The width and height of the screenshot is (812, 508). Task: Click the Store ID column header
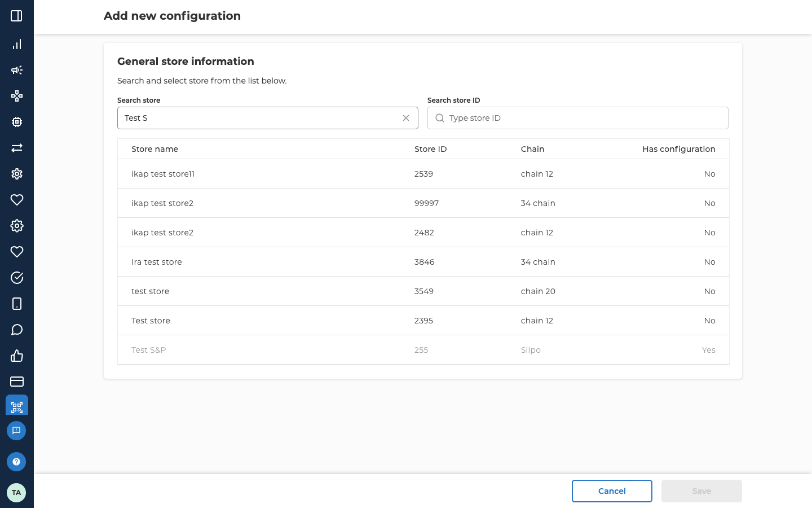coord(430,149)
